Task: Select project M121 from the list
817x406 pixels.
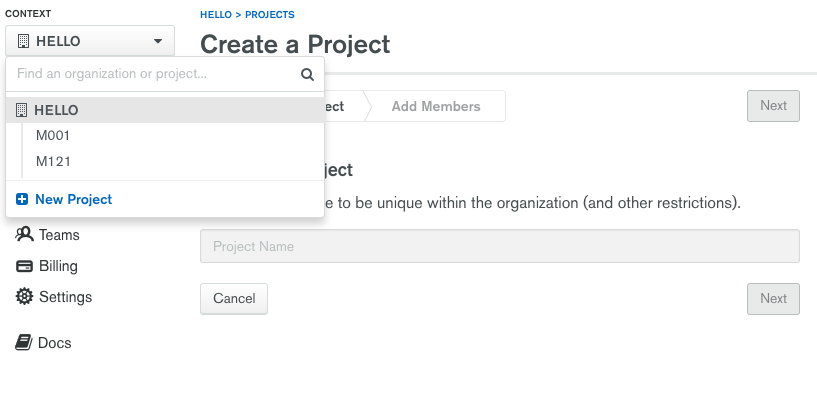Action: [x=53, y=161]
